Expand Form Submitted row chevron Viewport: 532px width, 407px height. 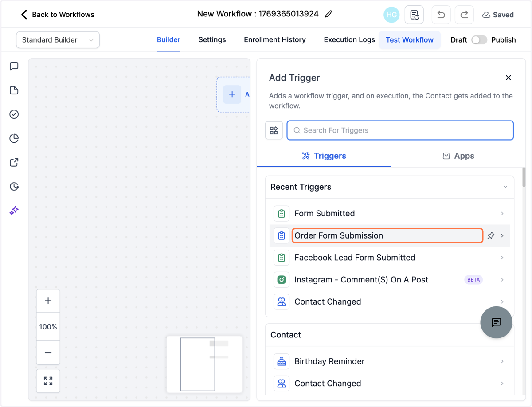[502, 213]
